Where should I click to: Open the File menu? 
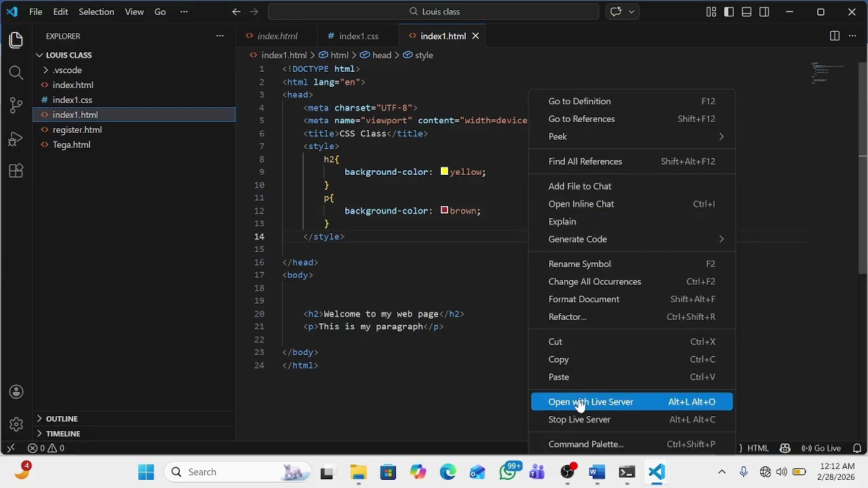[x=36, y=12]
